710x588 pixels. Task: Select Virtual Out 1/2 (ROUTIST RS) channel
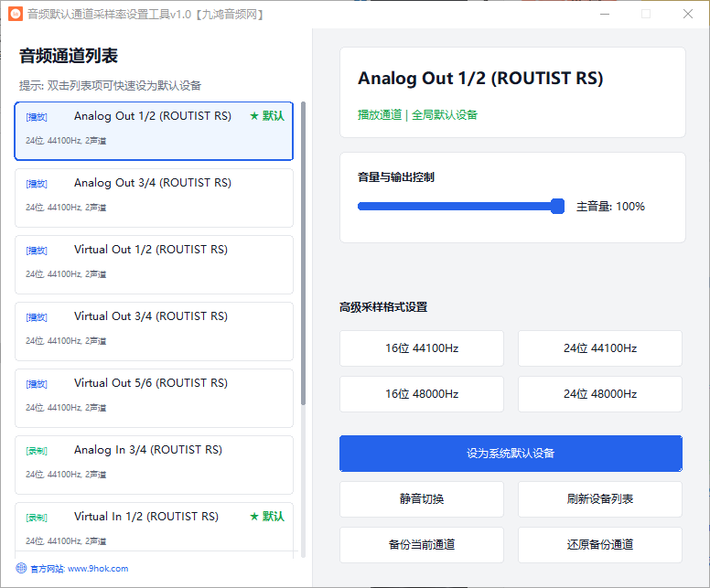click(154, 265)
